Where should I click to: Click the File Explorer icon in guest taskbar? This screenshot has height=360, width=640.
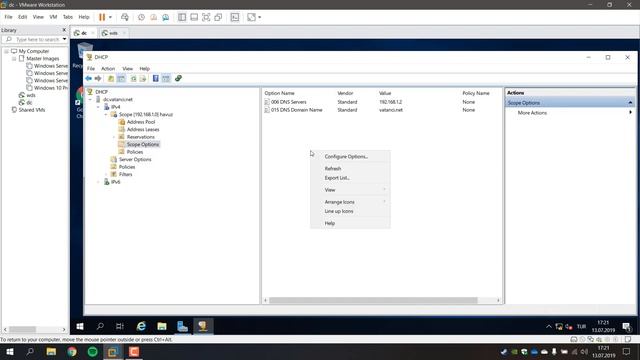click(162, 326)
